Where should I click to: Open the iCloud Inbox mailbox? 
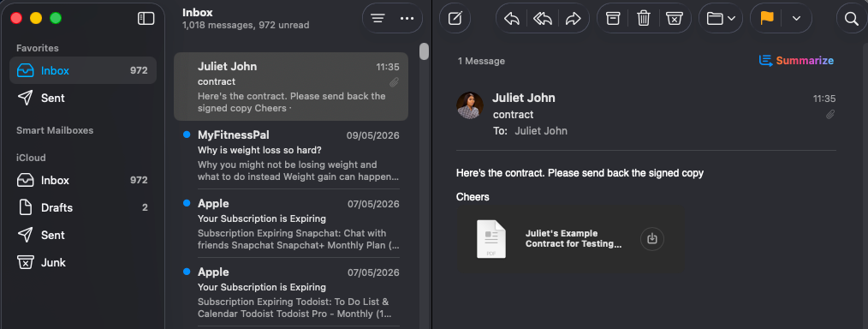[x=83, y=180]
